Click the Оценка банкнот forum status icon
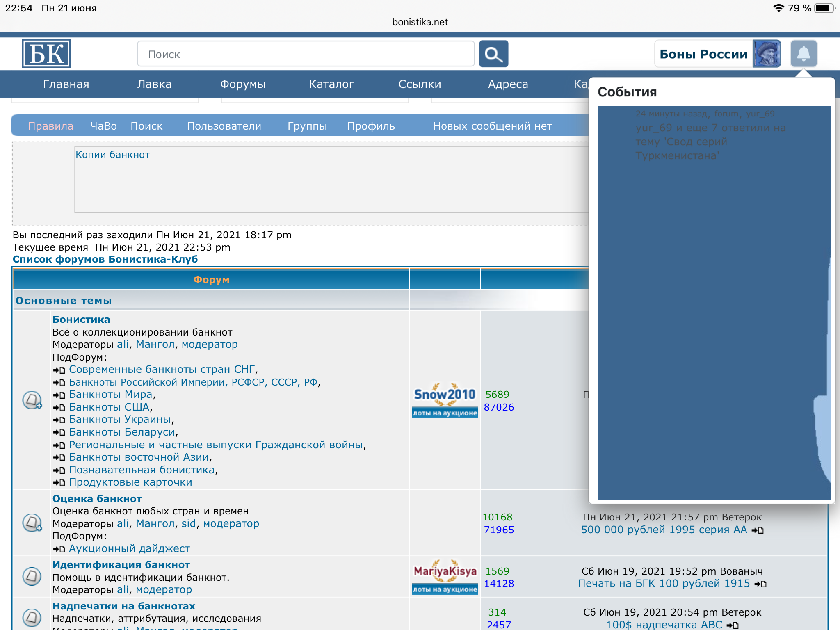This screenshot has height=630, width=840. coord(32,523)
